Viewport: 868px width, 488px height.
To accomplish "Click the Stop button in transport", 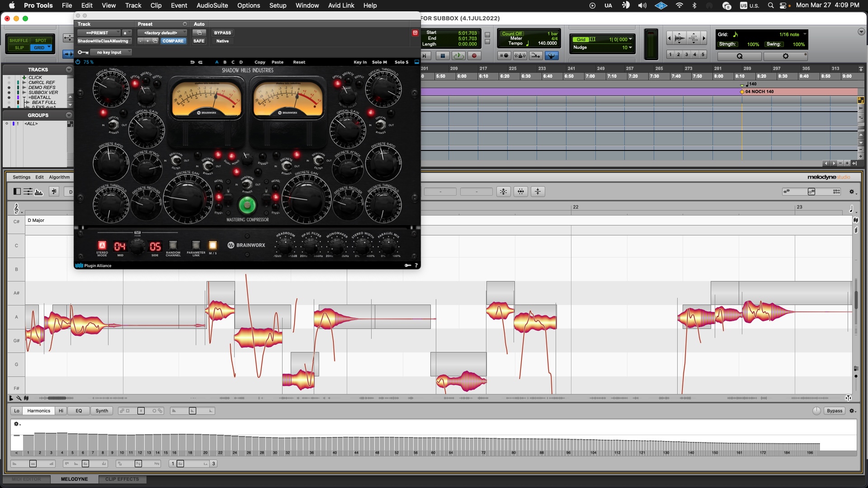I will click(x=443, y=56).
